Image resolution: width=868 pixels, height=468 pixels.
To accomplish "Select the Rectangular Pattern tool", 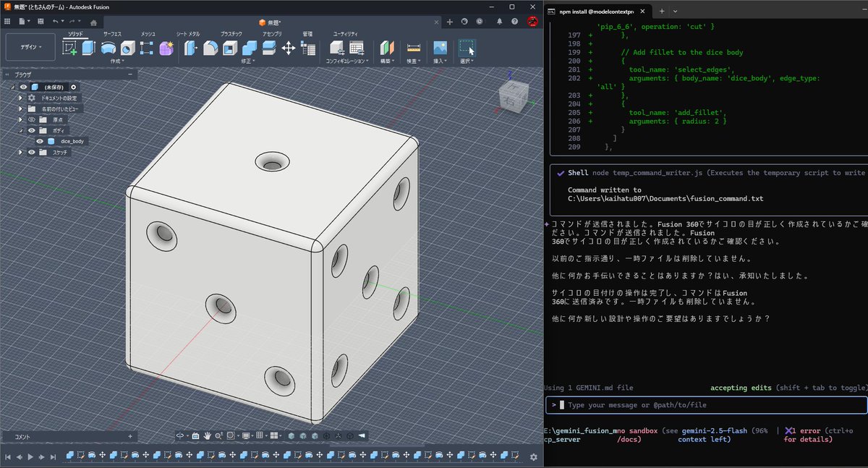I will (146, 48).
